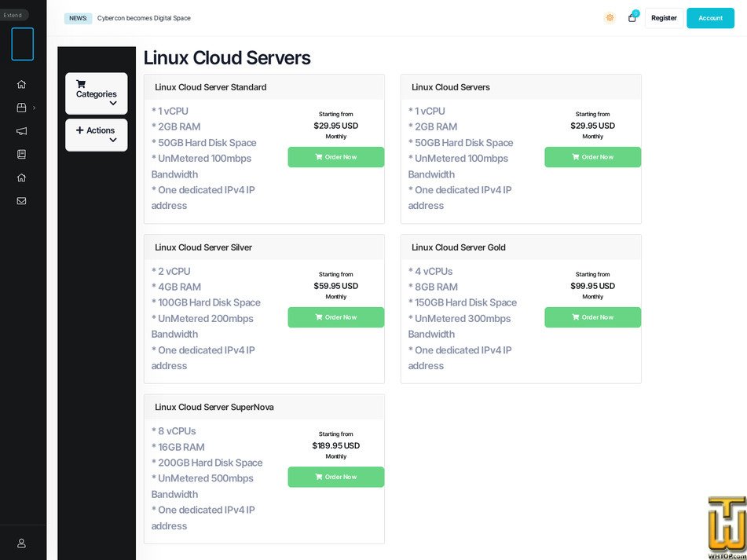Open the store/box icon in the sidebar

click(x=21, y=108)
